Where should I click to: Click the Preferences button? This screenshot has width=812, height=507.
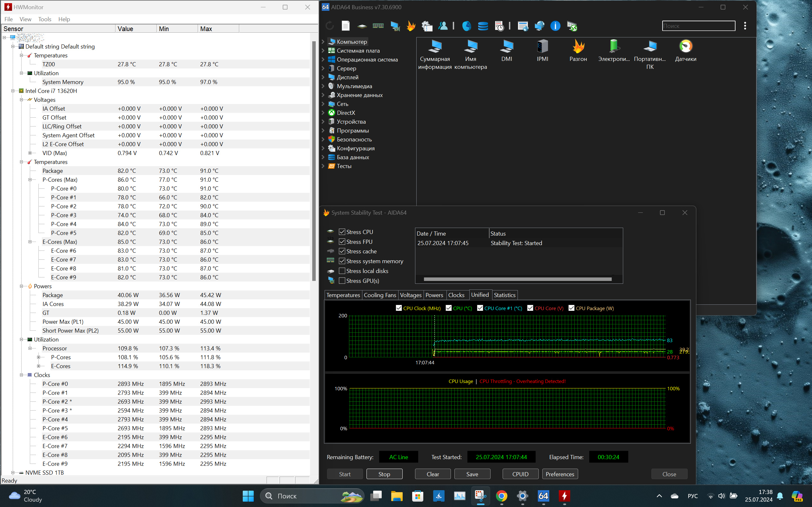(560, 474)
